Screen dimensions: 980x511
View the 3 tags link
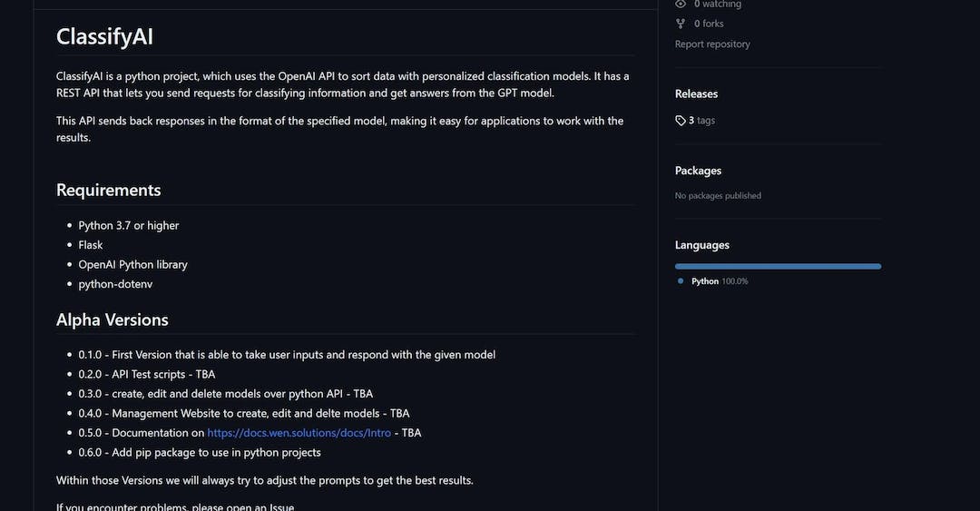click(x=701, y=121)
